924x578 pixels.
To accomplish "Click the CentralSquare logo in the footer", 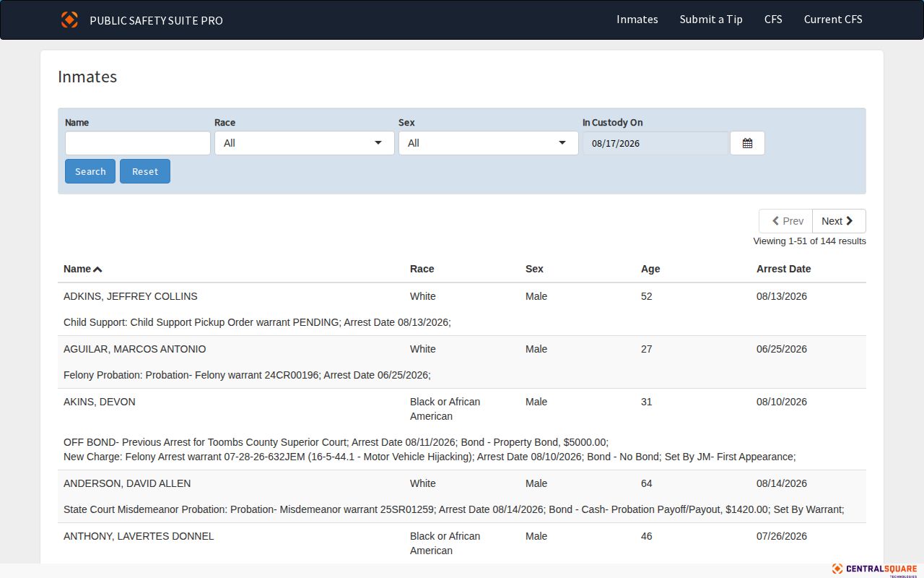I will pos(874,569).
